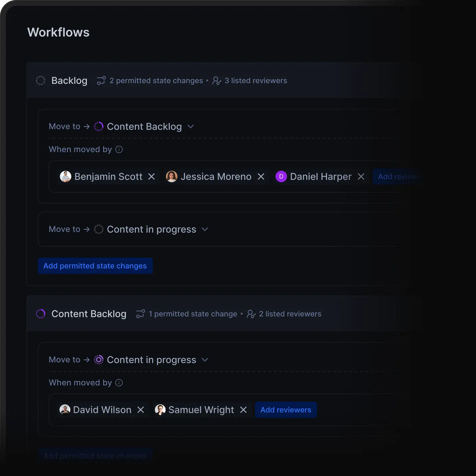
Task: Remove Samuel Wright reviewer
Action: point(243,410)
